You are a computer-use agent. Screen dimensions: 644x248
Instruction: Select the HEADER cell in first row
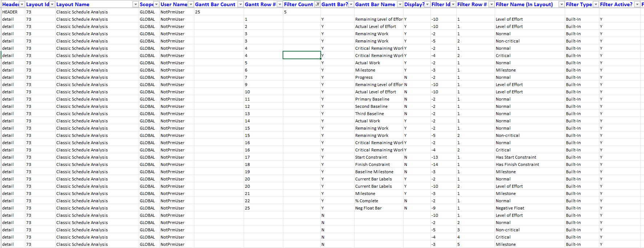[x=10, y=12]
